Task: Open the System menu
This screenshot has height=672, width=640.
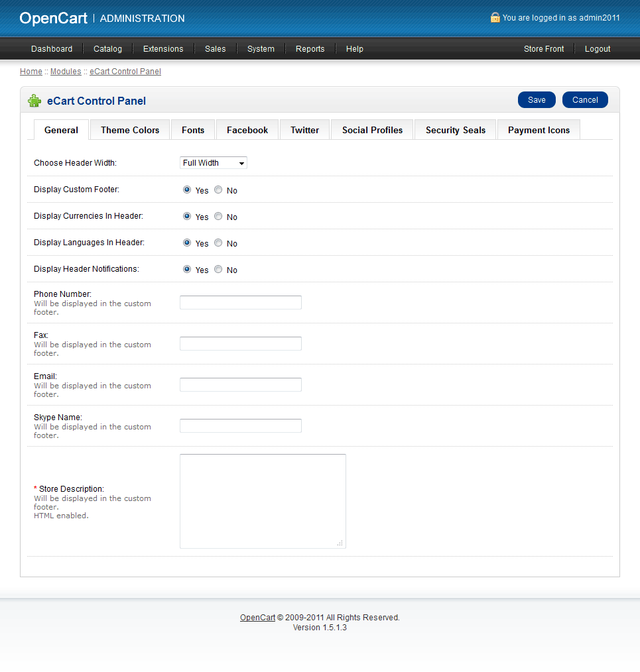Action: click(261, 49)
